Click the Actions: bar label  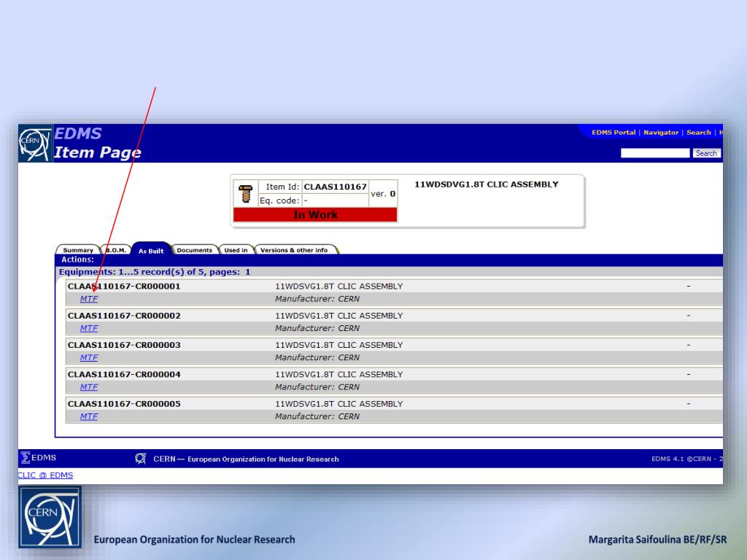click(x=77, y=260)
